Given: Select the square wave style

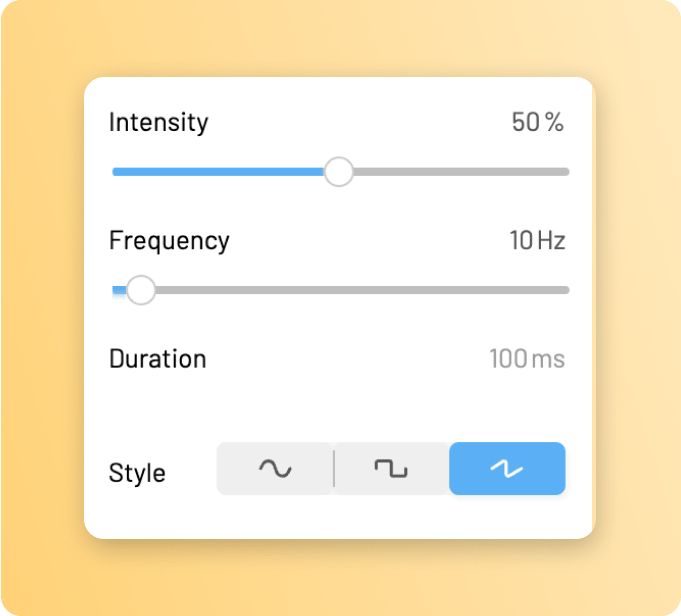Looking at the screenshot, I should [x=391, y=468].
